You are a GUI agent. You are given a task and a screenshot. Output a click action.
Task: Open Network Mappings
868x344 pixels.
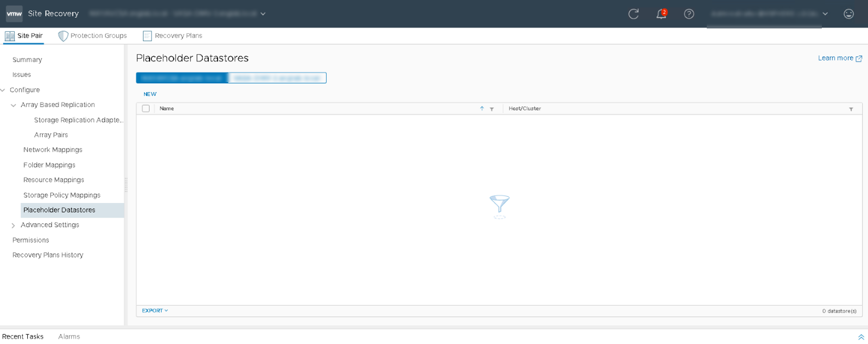pyautogui.click(x=53, y=150)
